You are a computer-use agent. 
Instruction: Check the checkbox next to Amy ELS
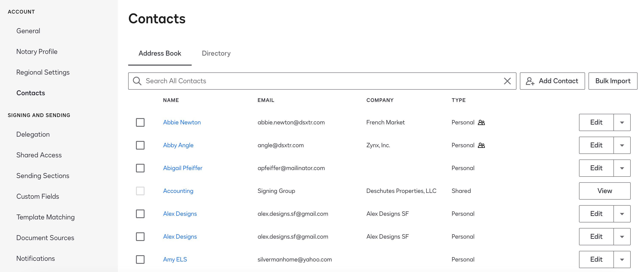pyautogui.click(x=140, y=259)
